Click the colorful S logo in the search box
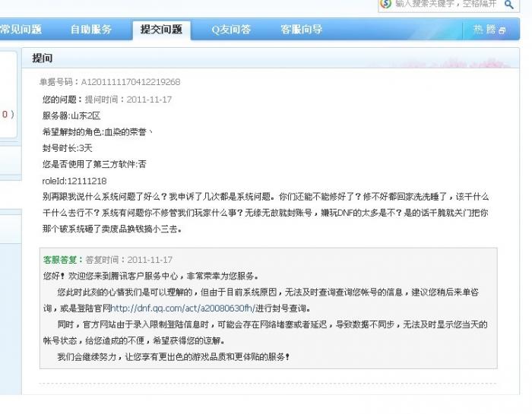 pyautogui.click(x=386, y=4)
